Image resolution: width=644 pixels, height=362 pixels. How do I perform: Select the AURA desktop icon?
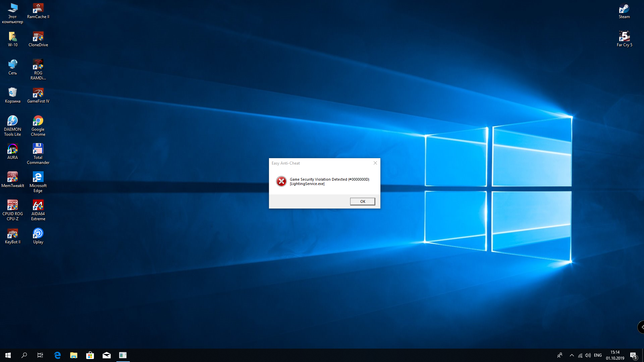[x=12, y=151]
